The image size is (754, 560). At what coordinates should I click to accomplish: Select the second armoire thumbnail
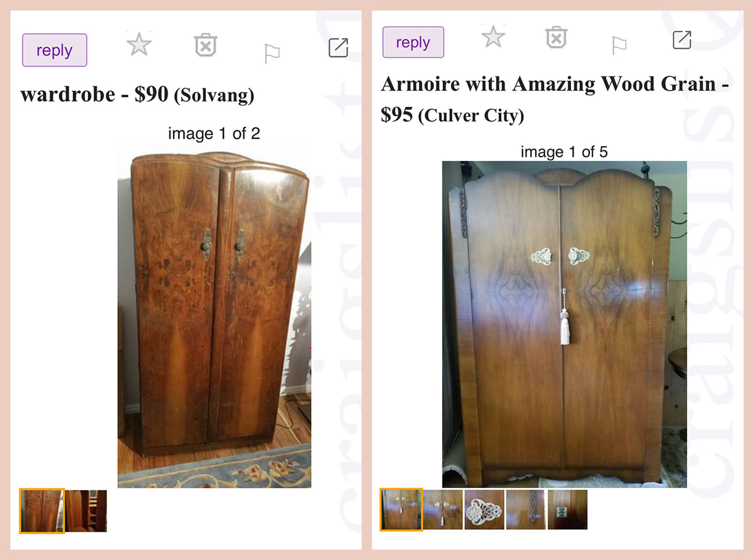(x=443, y=509)
